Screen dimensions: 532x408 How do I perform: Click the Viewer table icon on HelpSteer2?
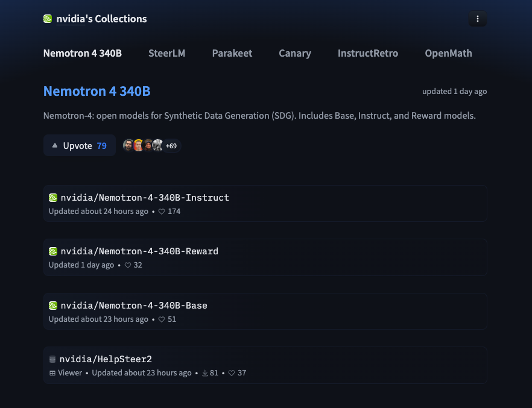(52, 373)
